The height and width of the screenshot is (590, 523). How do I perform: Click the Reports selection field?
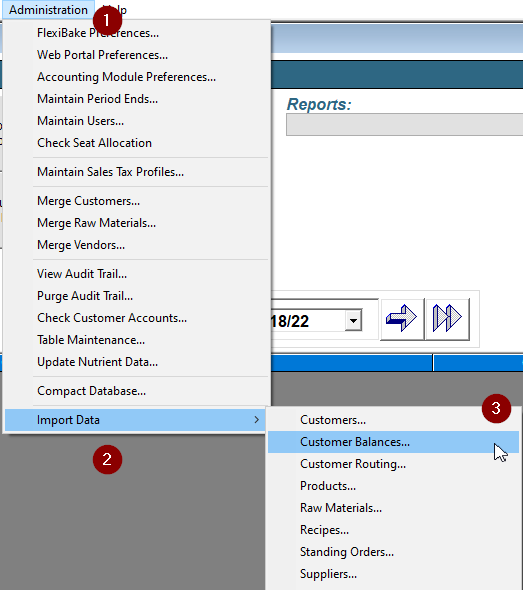404,125
